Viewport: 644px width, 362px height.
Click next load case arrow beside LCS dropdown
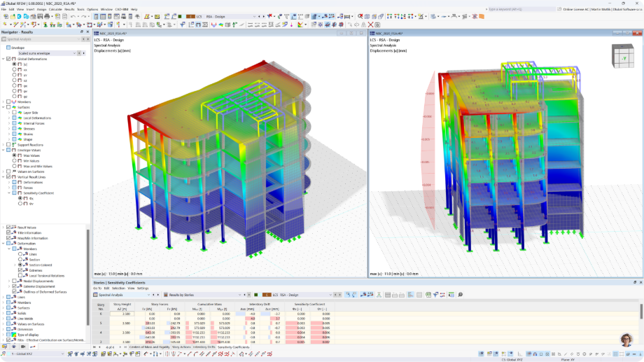pos(263,16)
